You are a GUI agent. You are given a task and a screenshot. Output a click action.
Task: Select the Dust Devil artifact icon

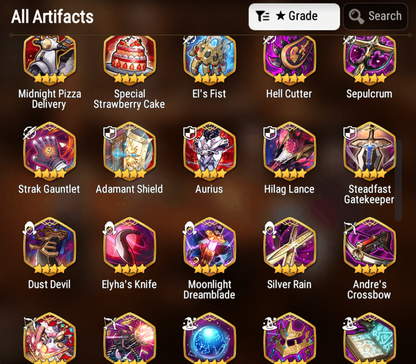(x=49, y=246)
